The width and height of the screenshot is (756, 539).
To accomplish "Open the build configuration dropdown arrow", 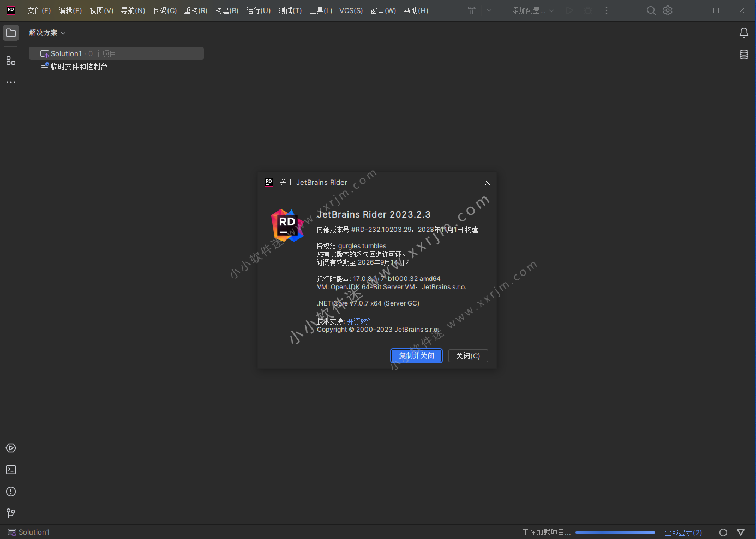I will tap(489, 10).
